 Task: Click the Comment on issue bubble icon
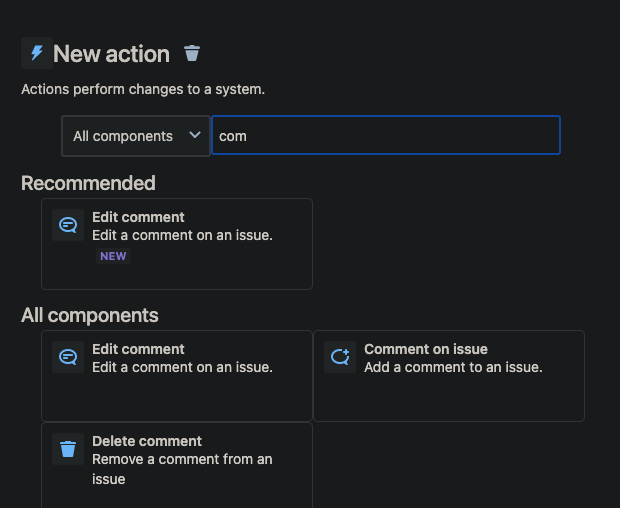340,357
